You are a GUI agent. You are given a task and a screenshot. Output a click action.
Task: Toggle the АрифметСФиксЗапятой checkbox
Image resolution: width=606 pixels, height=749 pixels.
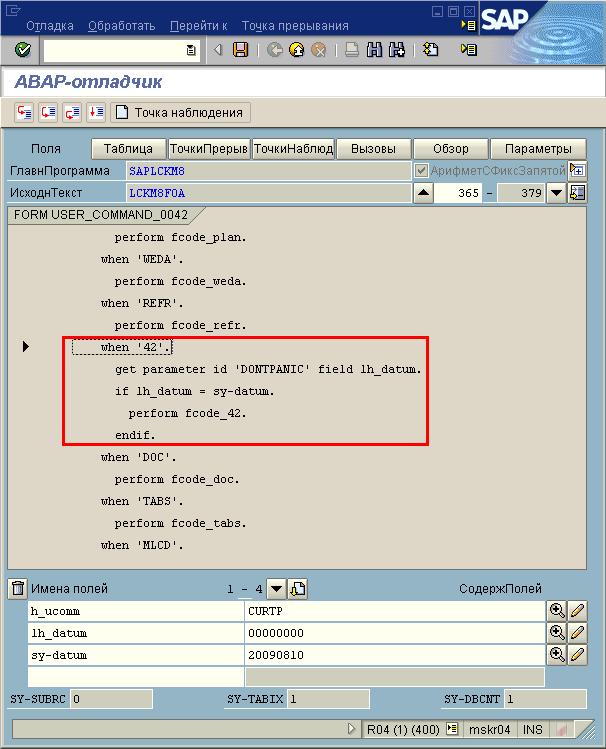point(421,171)
